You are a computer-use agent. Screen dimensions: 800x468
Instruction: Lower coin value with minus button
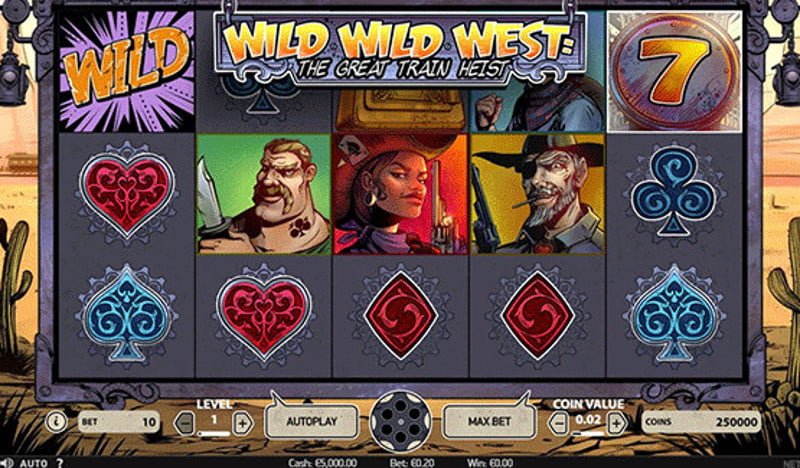coord(559,423)
